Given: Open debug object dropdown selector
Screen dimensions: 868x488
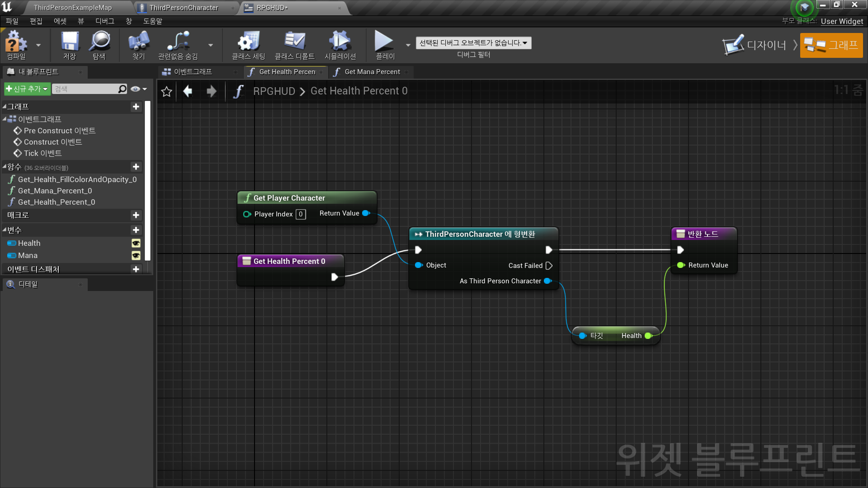Looking at the screenshot, I should [473, 43].
